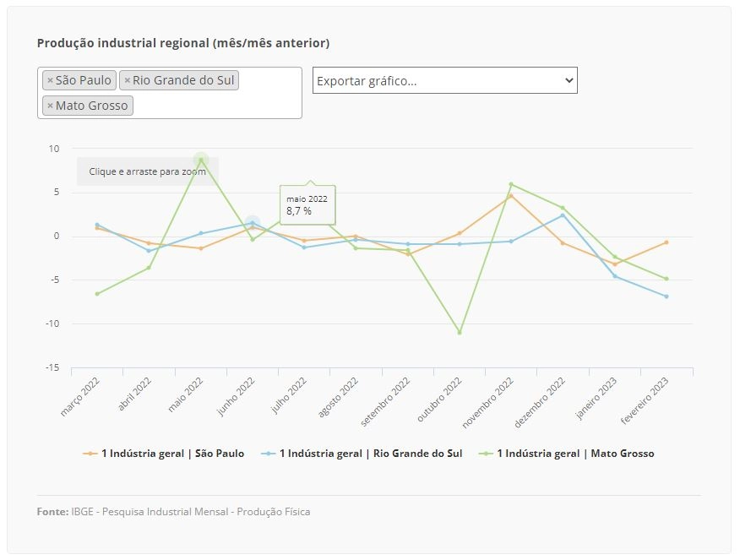Remove the São Paulo tag
The height and width of the screenshot is (560, 740).
(50, 81)
